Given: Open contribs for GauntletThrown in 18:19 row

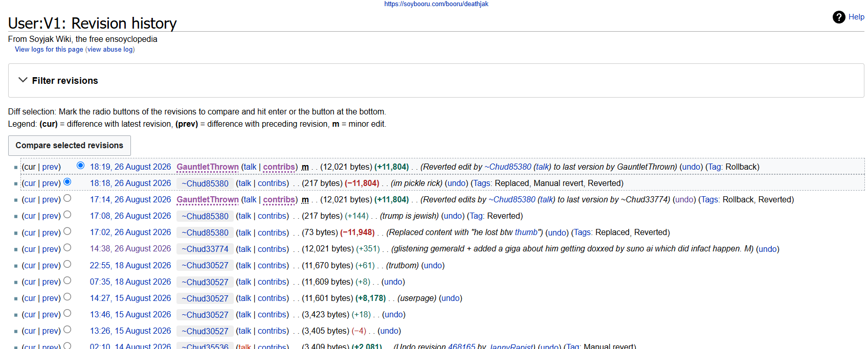Looking at the screenshot, I should pyautogui.click(x=279, y=167).
